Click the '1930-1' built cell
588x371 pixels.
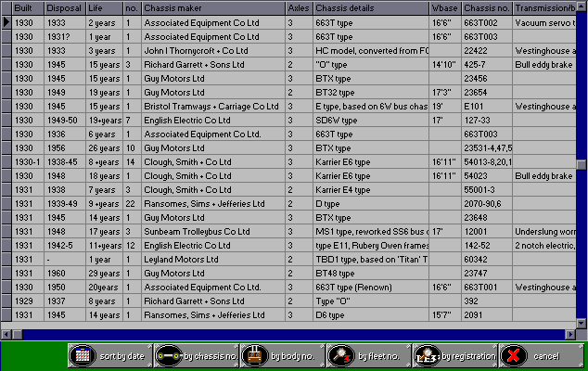pos(28,162)
